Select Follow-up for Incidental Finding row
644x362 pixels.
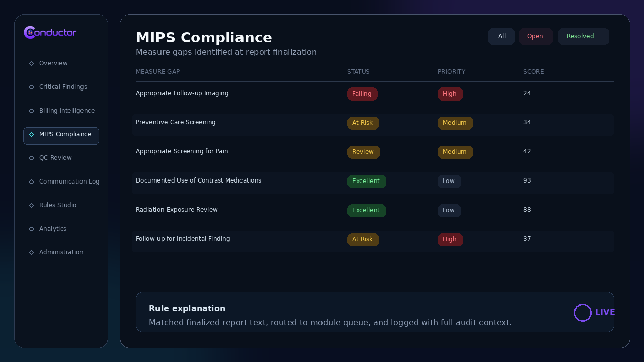tap(373, 241)
